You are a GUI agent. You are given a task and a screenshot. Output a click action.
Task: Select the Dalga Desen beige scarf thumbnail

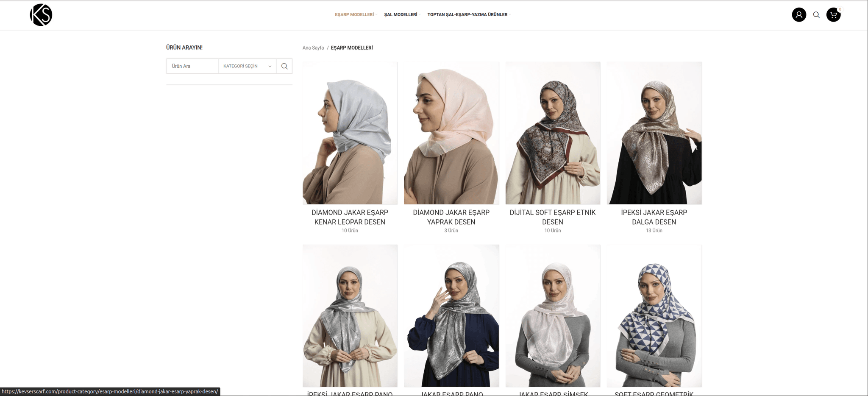point(654,133)
